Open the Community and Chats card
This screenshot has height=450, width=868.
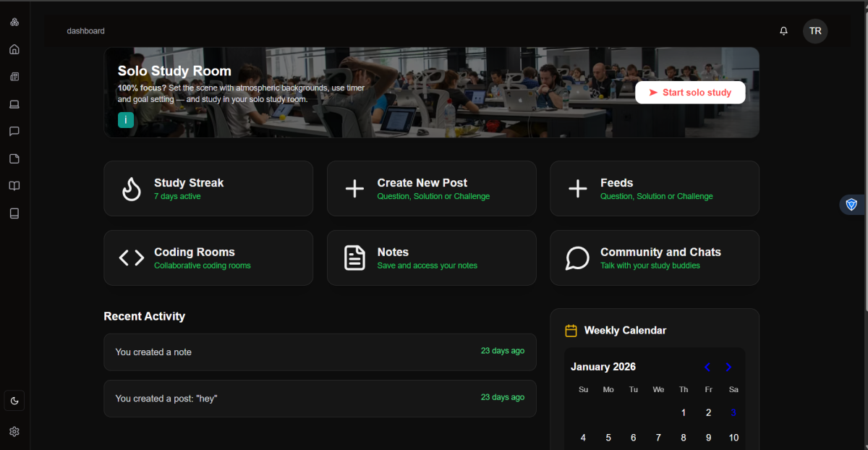click(654, 258)
